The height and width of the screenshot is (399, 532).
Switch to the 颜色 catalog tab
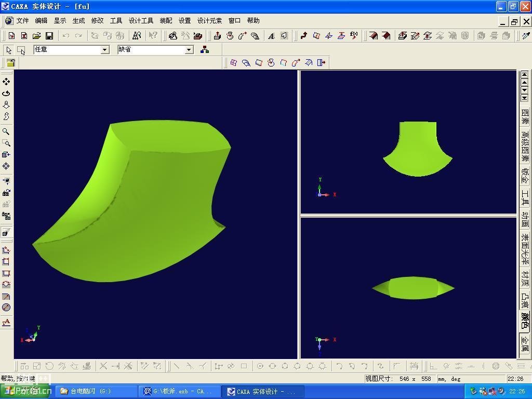point(525,321)
